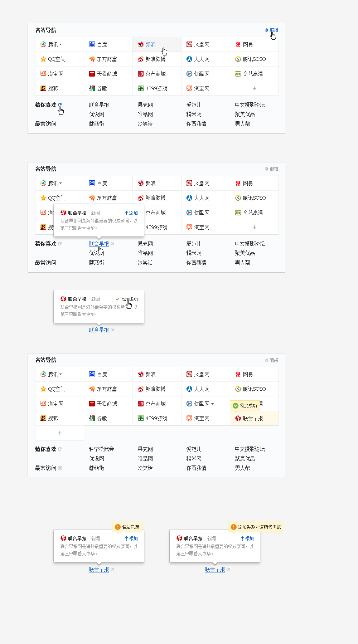
Task: Refresh 猜你喜欢 via blue icon in top panel
Action: 60,105
